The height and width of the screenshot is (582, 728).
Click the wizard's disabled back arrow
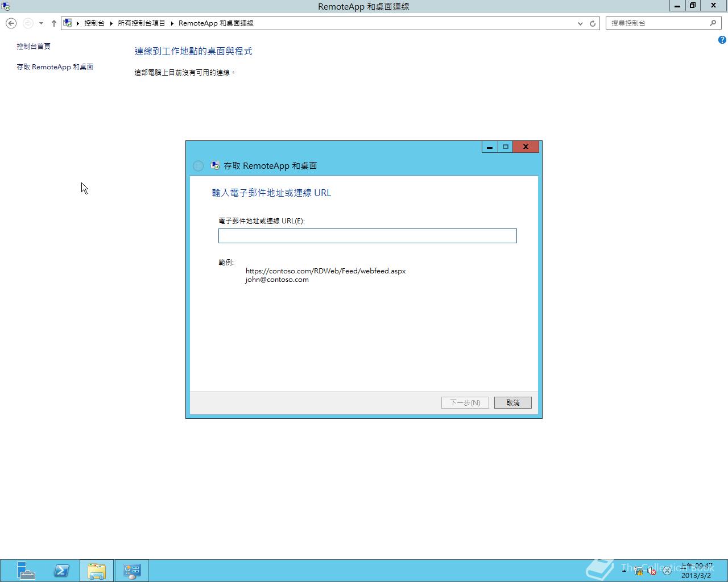198,166
